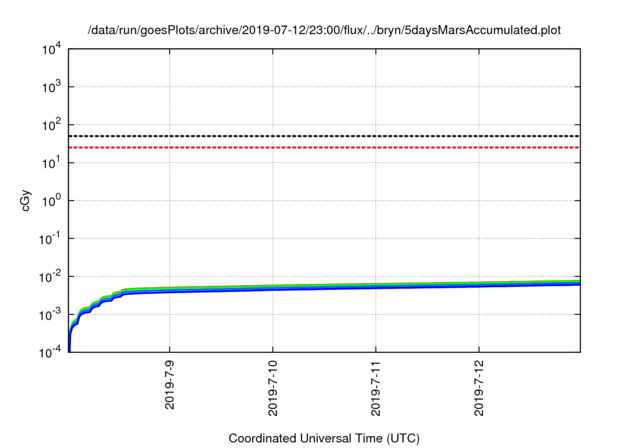Click the 10^-2 y-axis tick label
Image resolution: width=640 pixels, height=448 pixels.
pos(50,277)
